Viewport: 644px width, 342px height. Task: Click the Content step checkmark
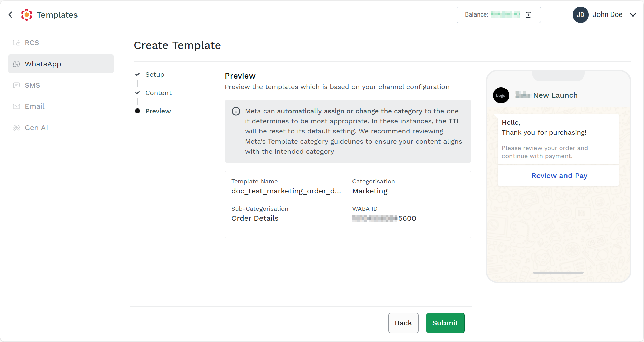click(x=137, y=93)
